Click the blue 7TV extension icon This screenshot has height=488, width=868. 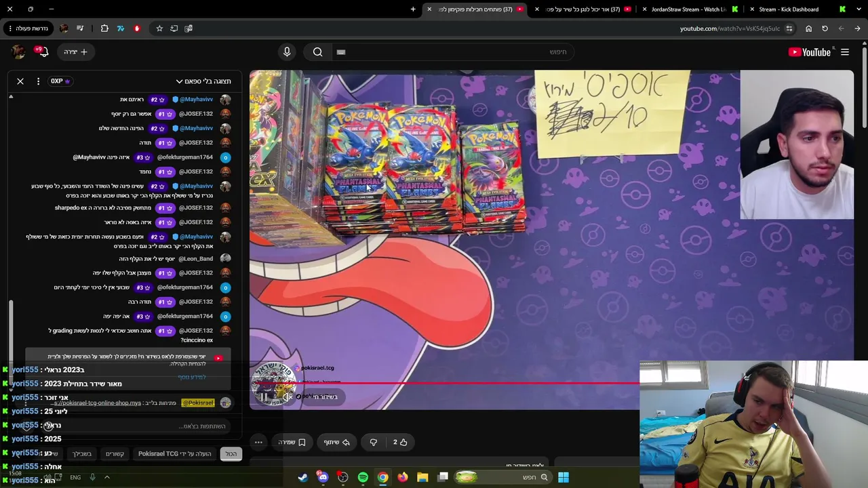121,28
